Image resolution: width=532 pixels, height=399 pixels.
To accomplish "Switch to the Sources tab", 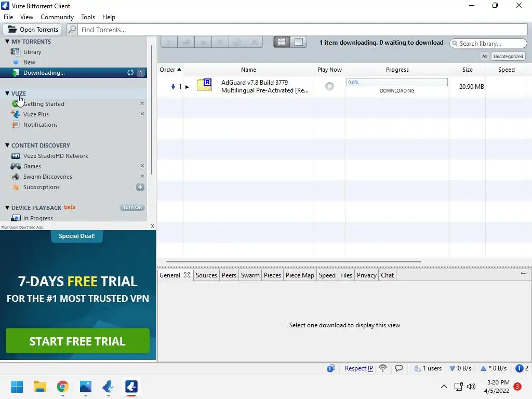I will [206, 275].
